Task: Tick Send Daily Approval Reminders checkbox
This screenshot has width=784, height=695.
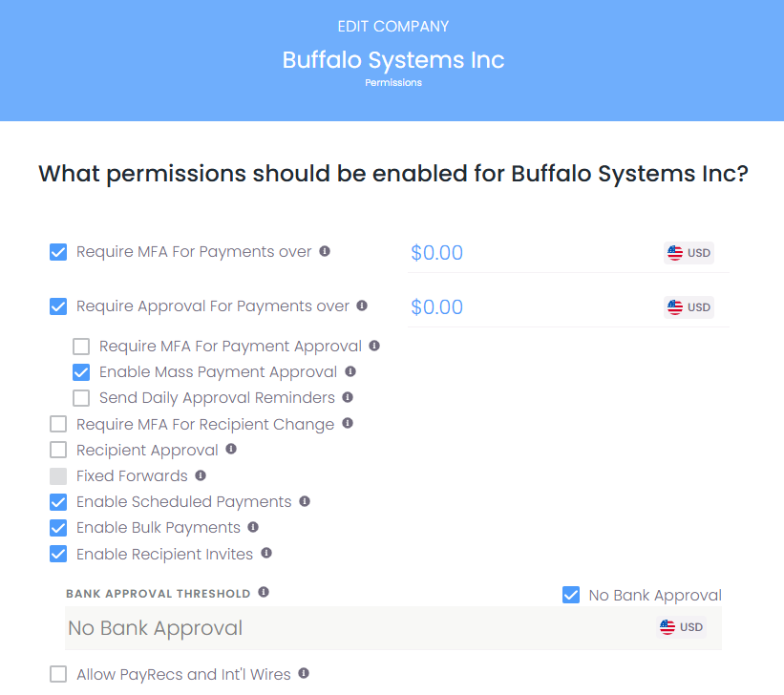Action: pos(81,398)
